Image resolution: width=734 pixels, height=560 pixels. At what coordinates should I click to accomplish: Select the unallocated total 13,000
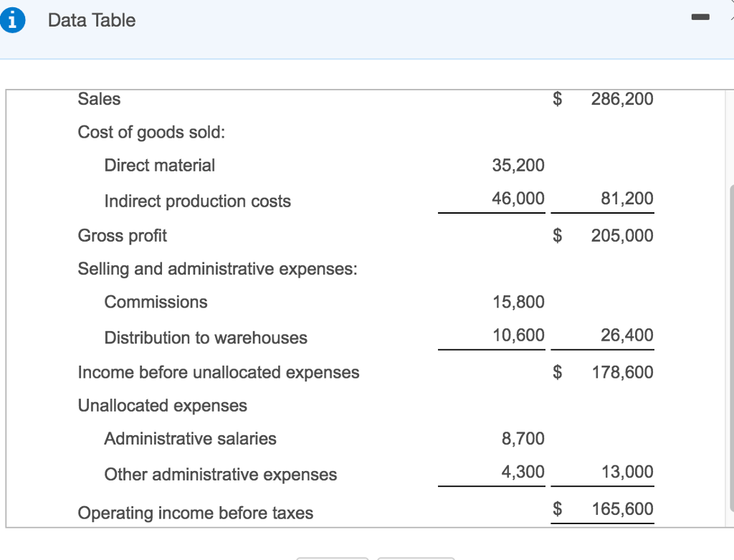click(x=627, y=472)
